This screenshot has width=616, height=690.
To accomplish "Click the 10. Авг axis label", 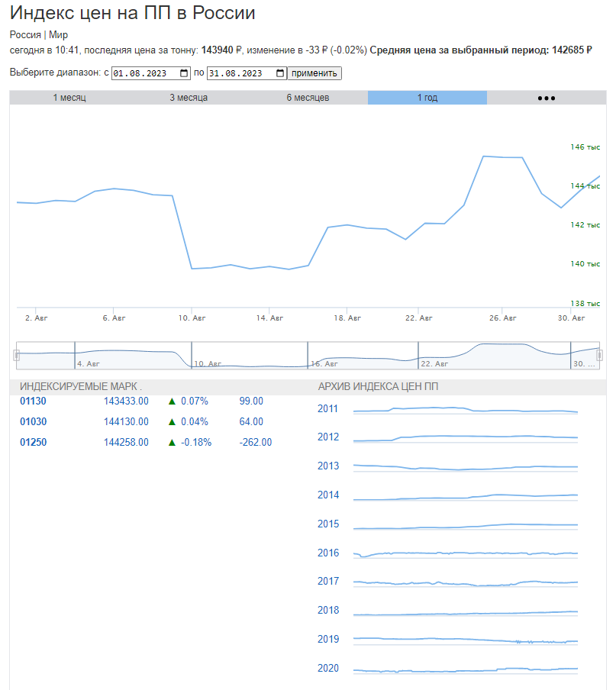I will (x=192, y=318).
